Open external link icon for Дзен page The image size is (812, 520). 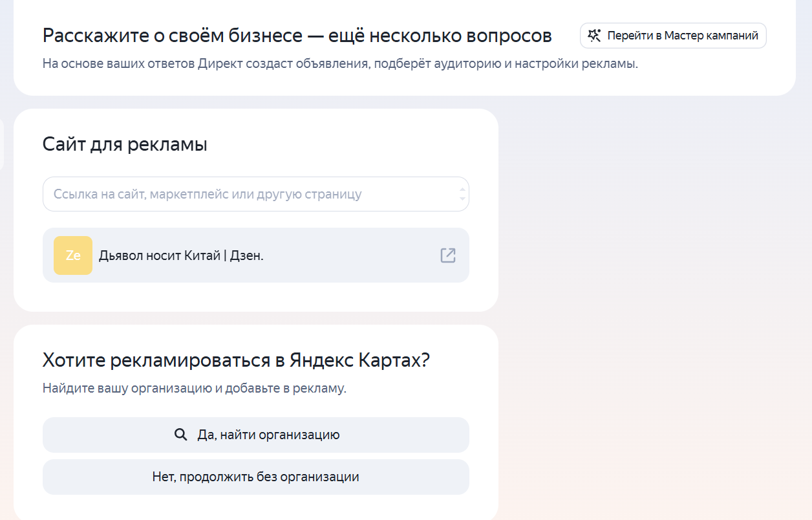pos(448,255)
